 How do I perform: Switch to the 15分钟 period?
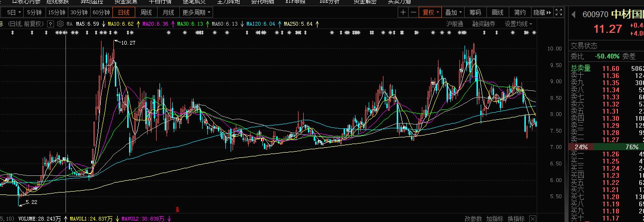[x=57, y=12]
